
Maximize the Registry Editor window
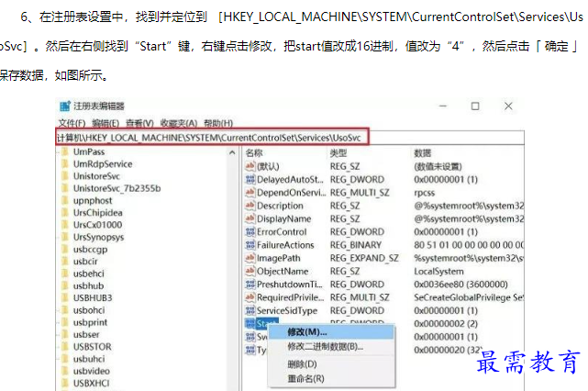click(475, 106)
